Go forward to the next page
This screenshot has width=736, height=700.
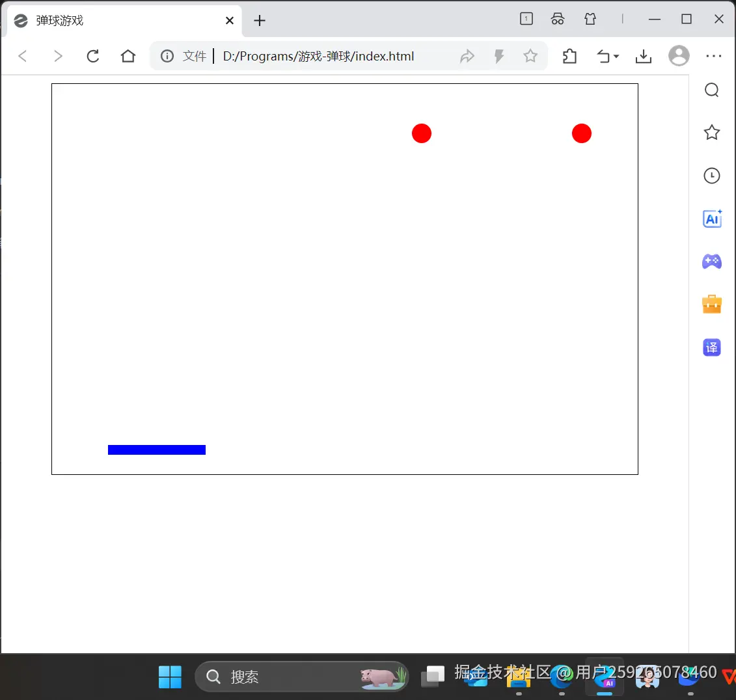[x=57, y=57]
